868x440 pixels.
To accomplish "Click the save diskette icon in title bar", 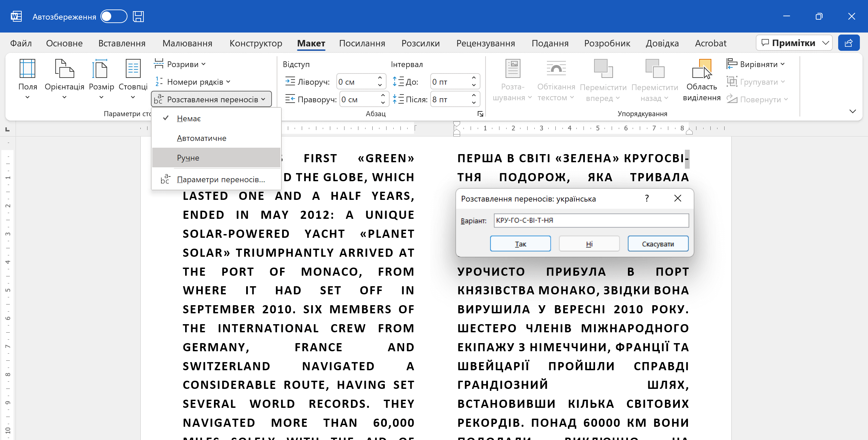I will coord(138,17).
